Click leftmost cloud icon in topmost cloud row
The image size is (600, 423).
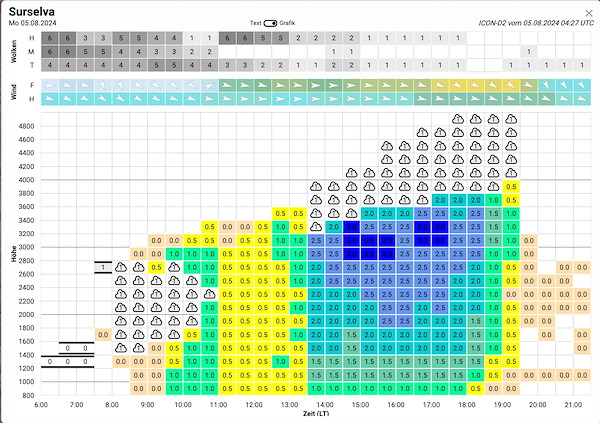coord(458,119)
